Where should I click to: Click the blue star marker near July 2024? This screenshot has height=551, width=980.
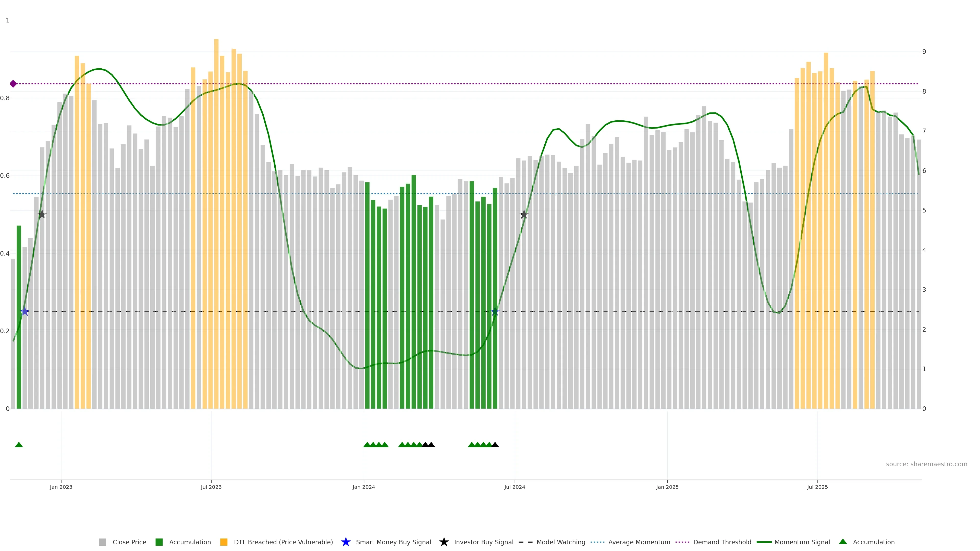(495, 311)
